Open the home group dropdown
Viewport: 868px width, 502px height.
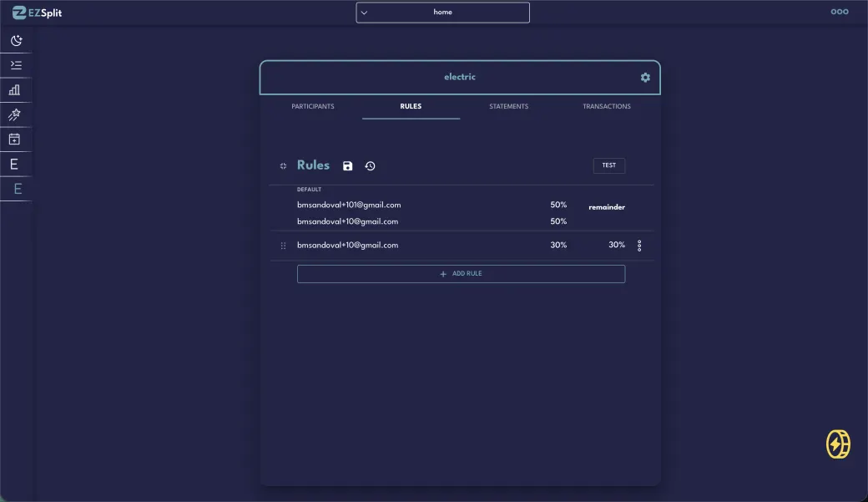pos(442,13)
